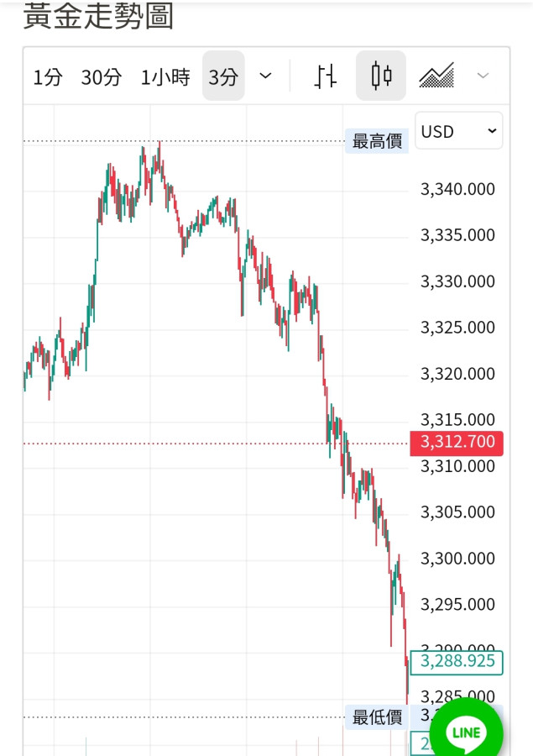Switch to the area chart style
Viewport: 533px width, 756px height.
pyautogui.click(x=436, y=76)
